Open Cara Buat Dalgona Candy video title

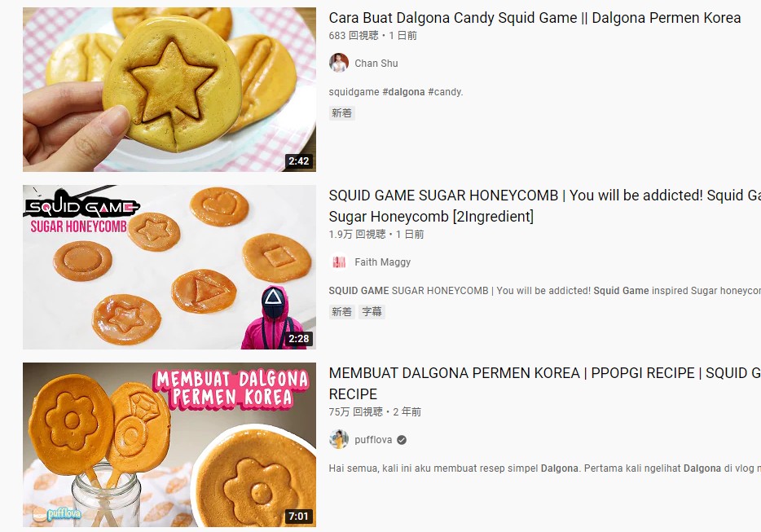pos(534,18)
